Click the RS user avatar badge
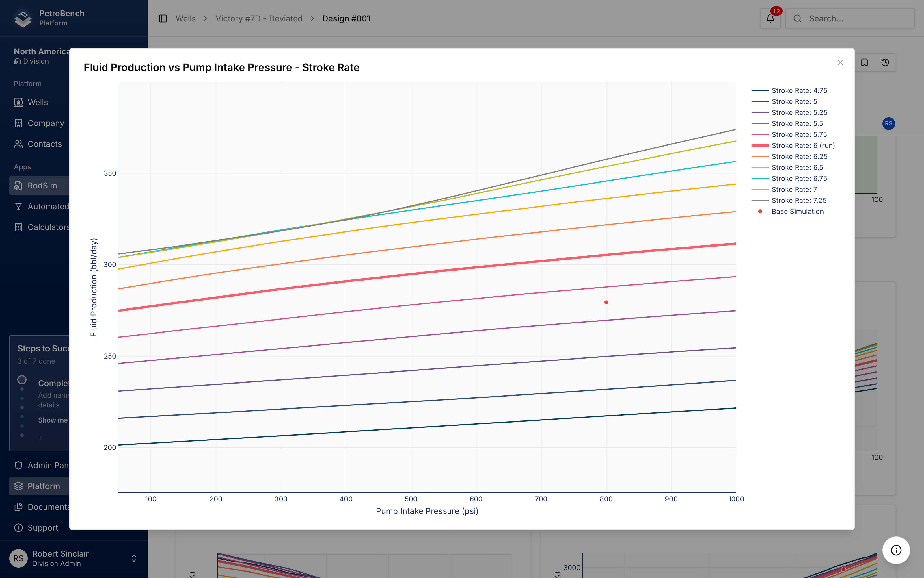The image size is (924, 578). point(888,123)
